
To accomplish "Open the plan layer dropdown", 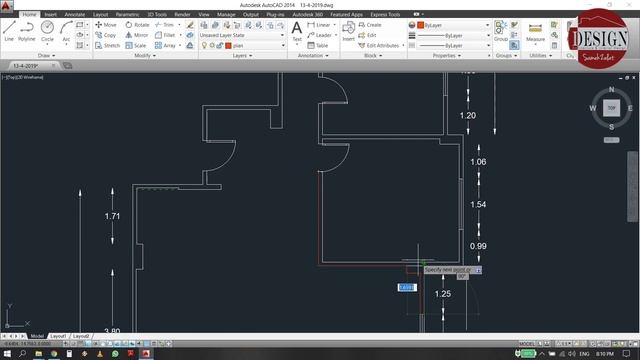I will click(242, 45).
